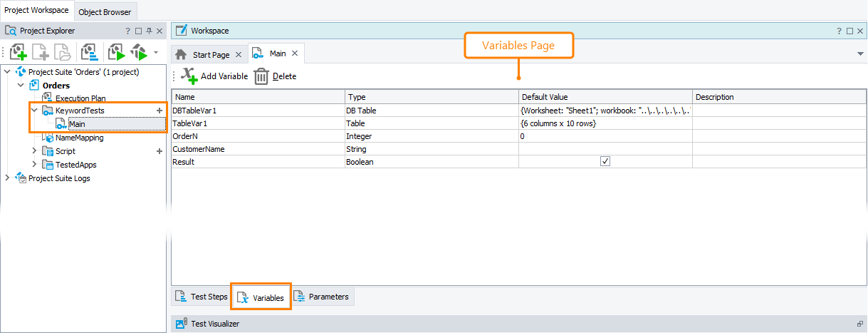Expand the TestedApps tree node
The image size is (868, 333).
coord(34,165)
